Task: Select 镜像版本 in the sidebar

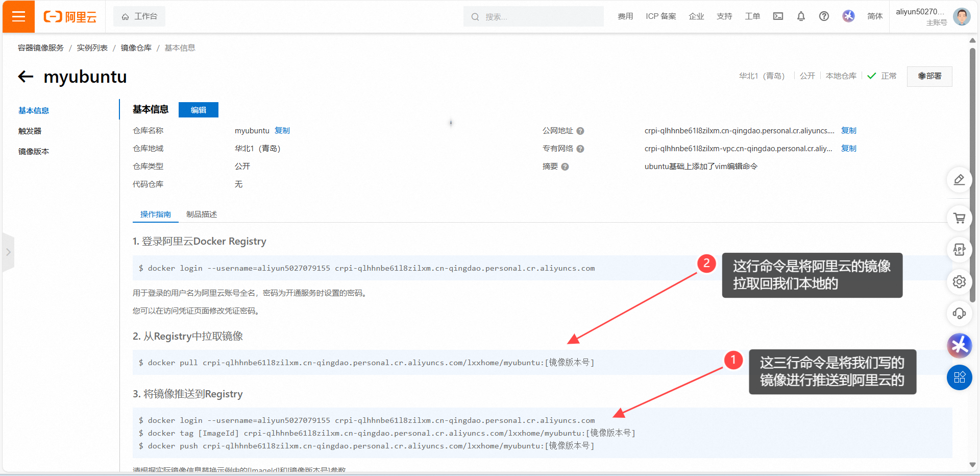Action: tap(34, 151)
